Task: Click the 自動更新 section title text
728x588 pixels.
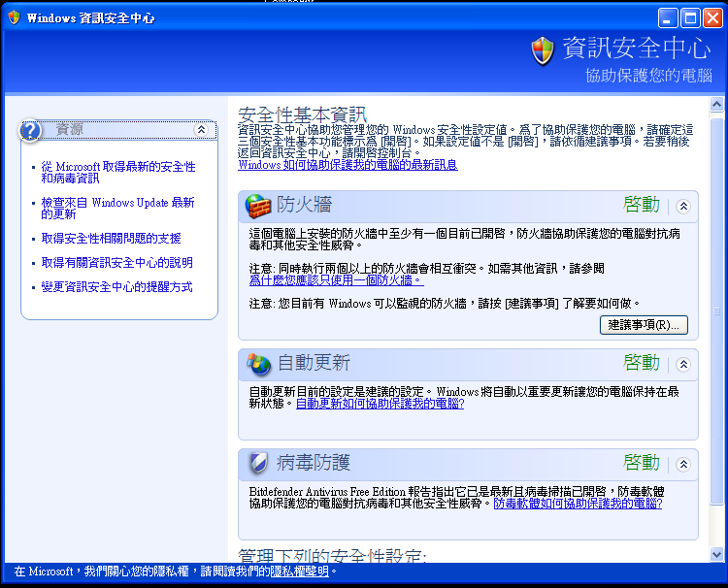Action: click(314, 363)
